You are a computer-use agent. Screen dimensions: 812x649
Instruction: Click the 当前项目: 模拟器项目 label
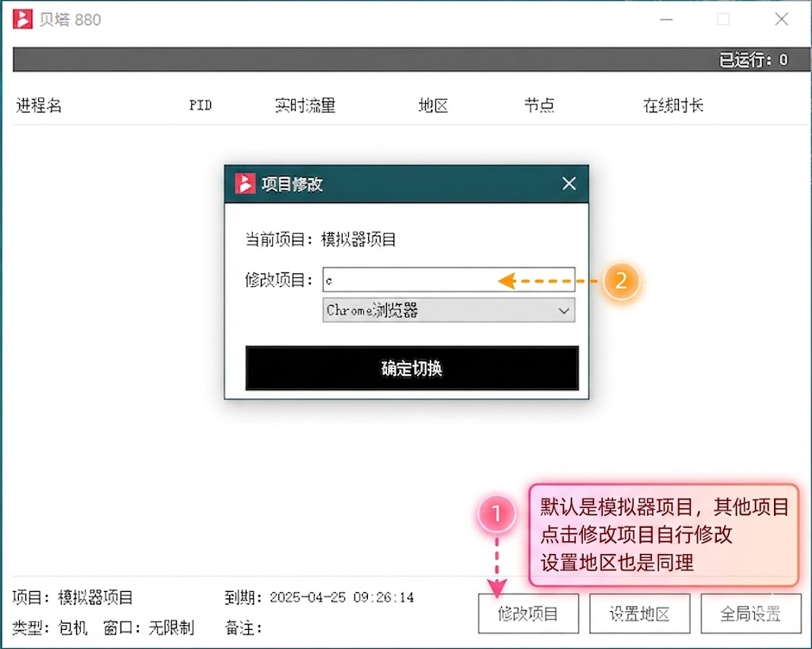[x=320, y=239]
